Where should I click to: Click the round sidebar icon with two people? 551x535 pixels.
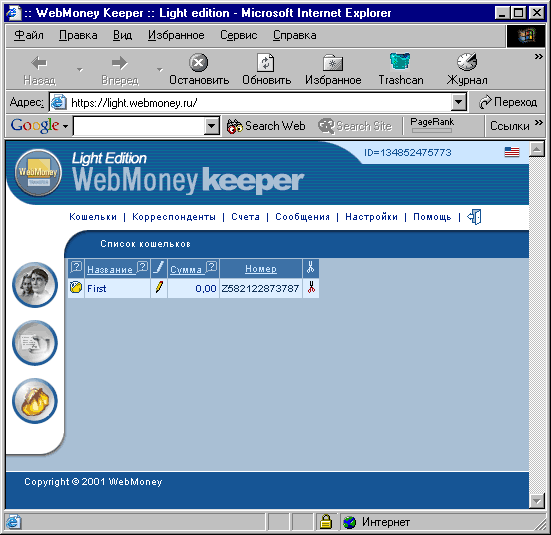(34, 285)
